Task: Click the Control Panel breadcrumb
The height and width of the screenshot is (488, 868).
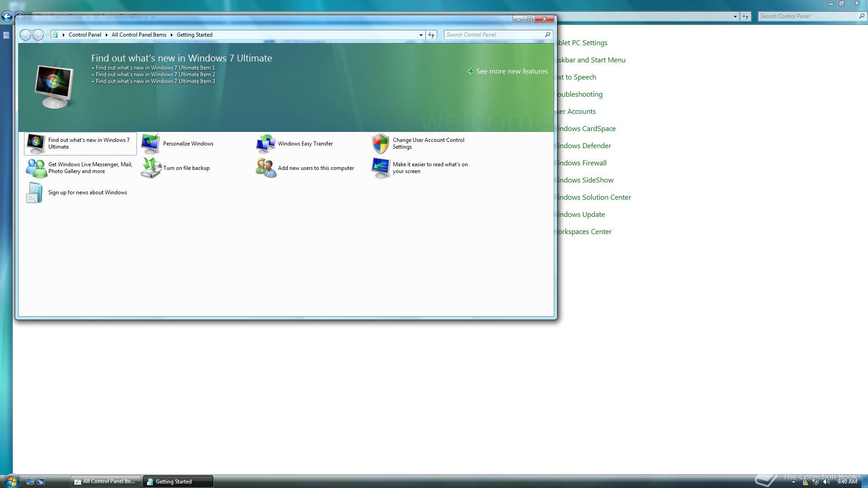Action: coord(85,35)
